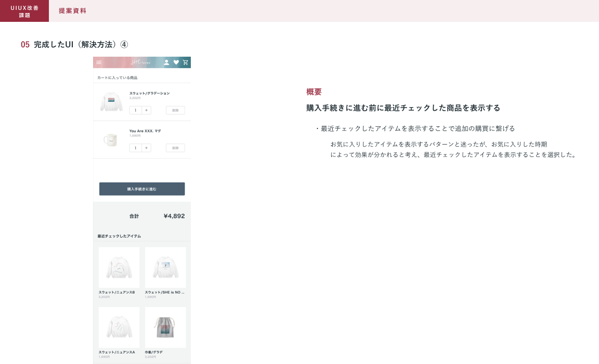599x364 pixels.
Task: Select the スウェット/SHE is NO product image
Action: 165,267
